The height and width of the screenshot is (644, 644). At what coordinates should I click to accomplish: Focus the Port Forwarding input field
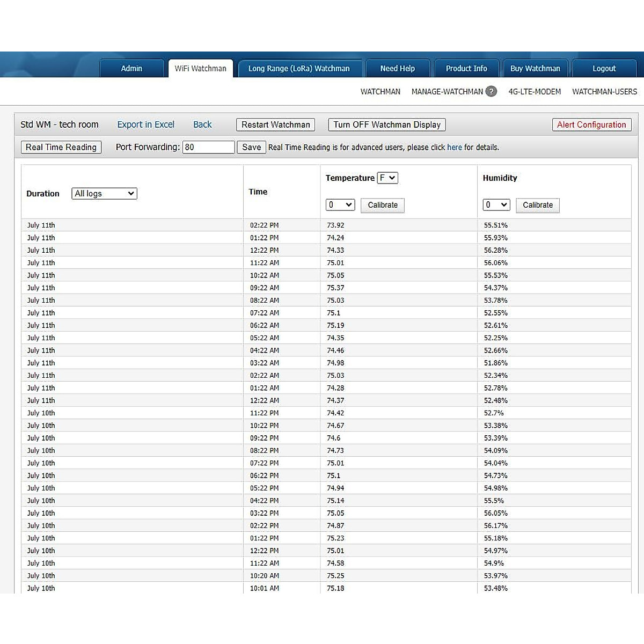(208, 148)
